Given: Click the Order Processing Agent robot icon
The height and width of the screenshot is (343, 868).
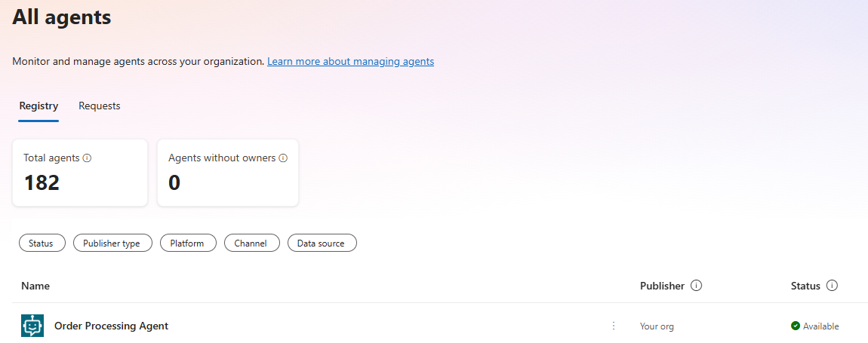Looking at the screenshot, I should coord(32,326).
